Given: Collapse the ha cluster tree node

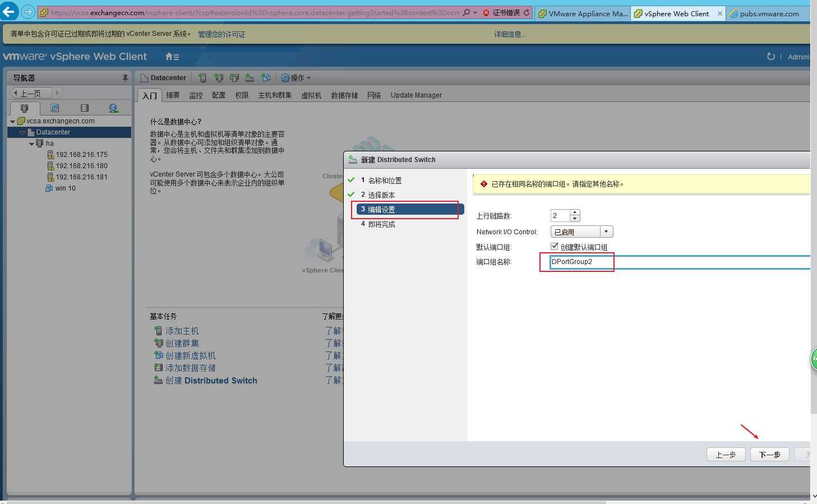Looking at the screenshot, I should coord(32,144).
